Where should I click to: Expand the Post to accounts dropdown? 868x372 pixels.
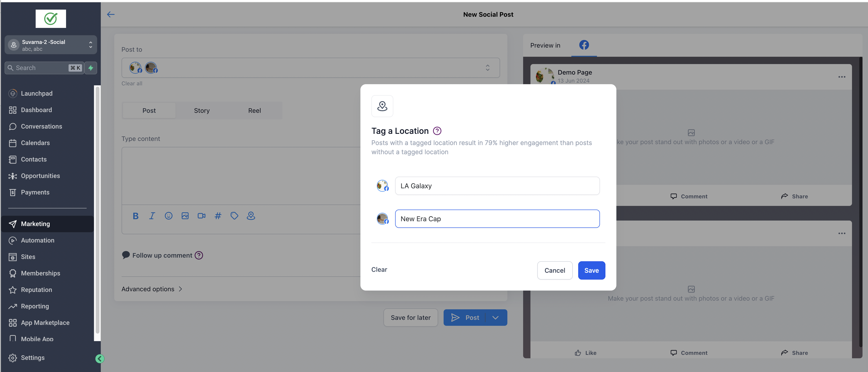[487, 68]
